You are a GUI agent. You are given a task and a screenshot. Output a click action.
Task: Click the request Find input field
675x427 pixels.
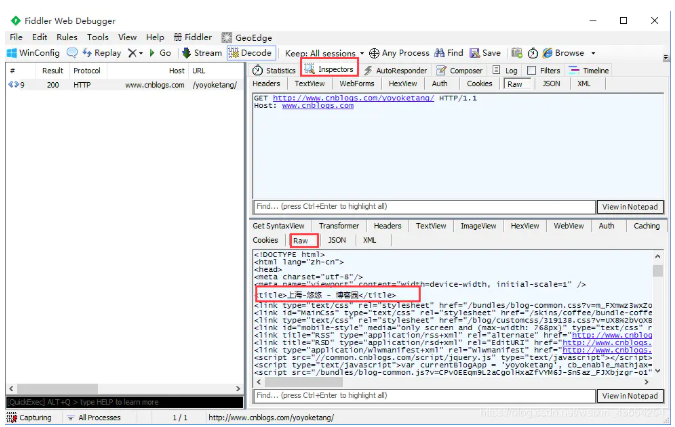(x=424, y=207)
